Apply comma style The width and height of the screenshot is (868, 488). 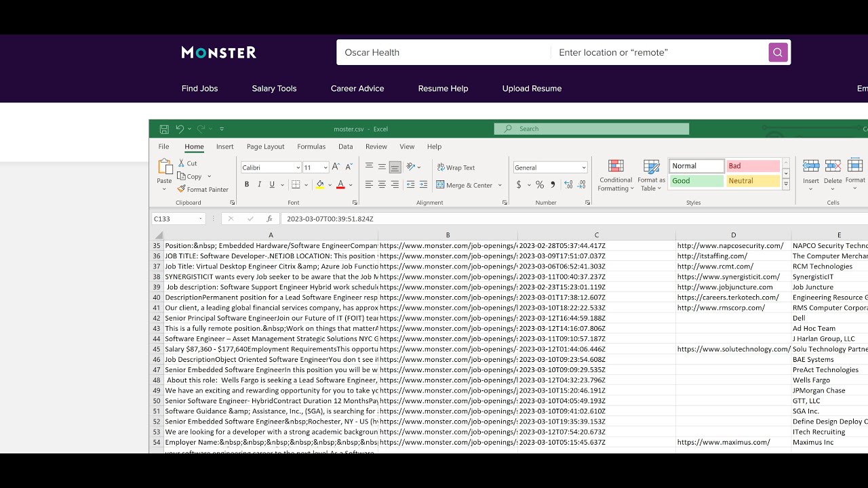tap(553, 184)
